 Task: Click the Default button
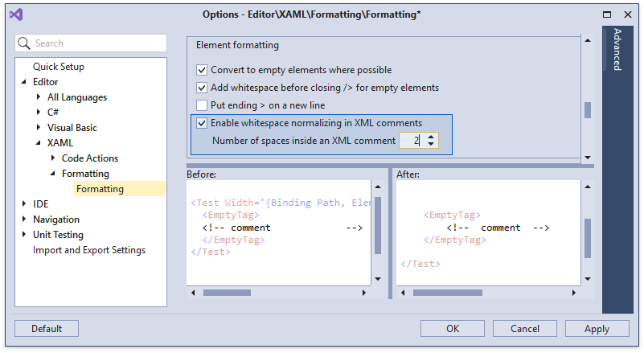pos(47,328)
